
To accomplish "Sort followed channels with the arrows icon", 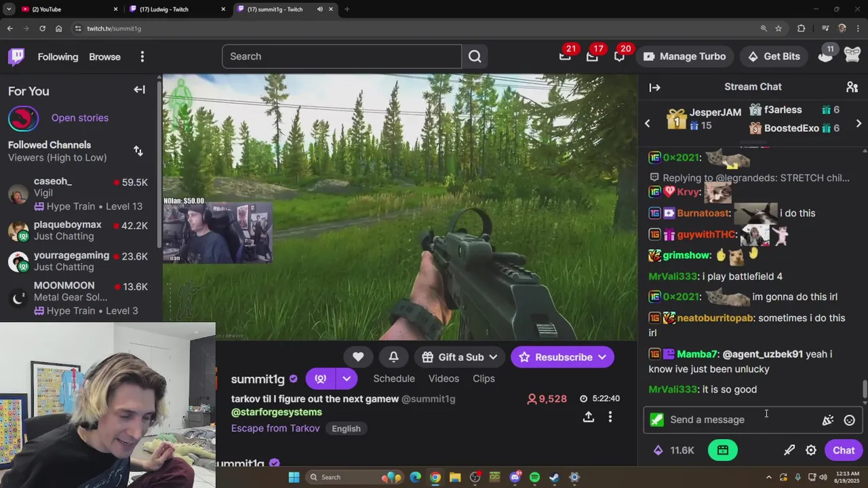I will point(138,151).
